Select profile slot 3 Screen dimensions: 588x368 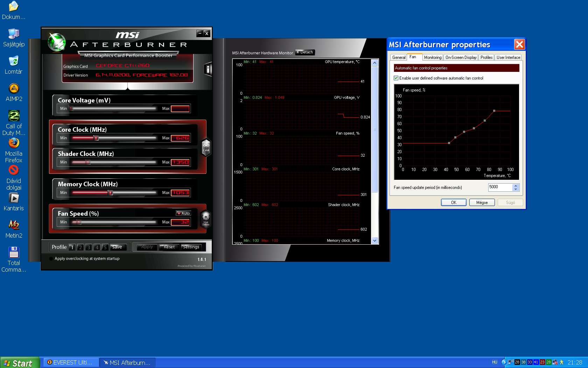(x=89, y=247)
